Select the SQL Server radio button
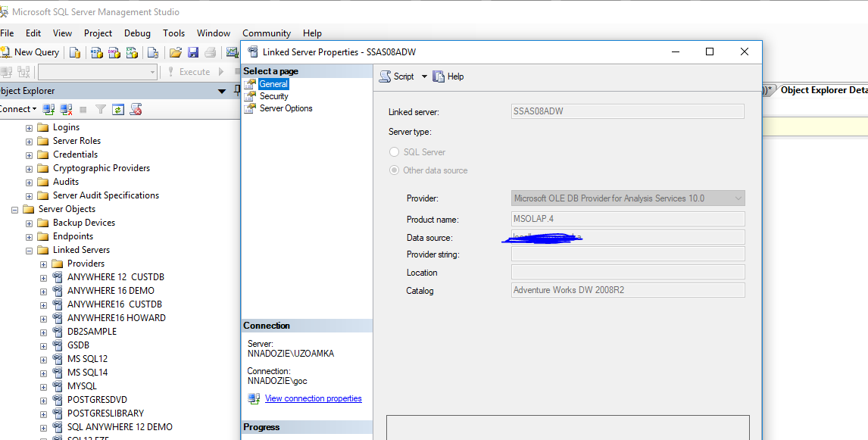 click(394, 152)
